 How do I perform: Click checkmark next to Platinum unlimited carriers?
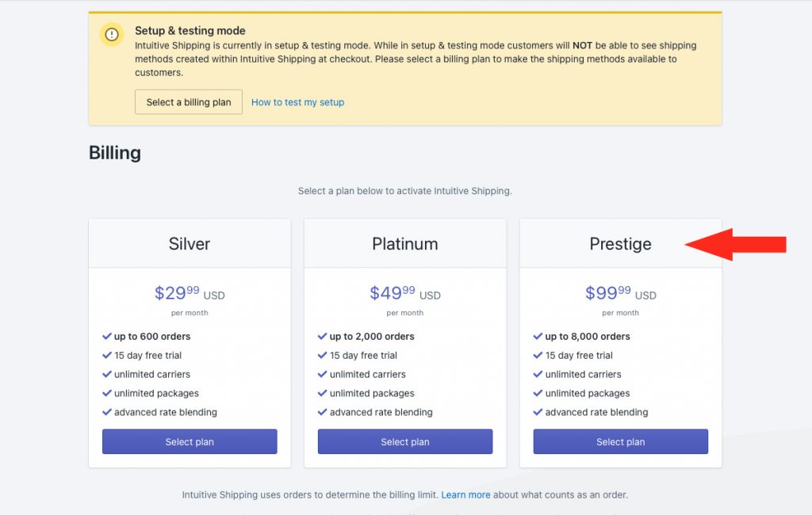(x=322, y=374)
